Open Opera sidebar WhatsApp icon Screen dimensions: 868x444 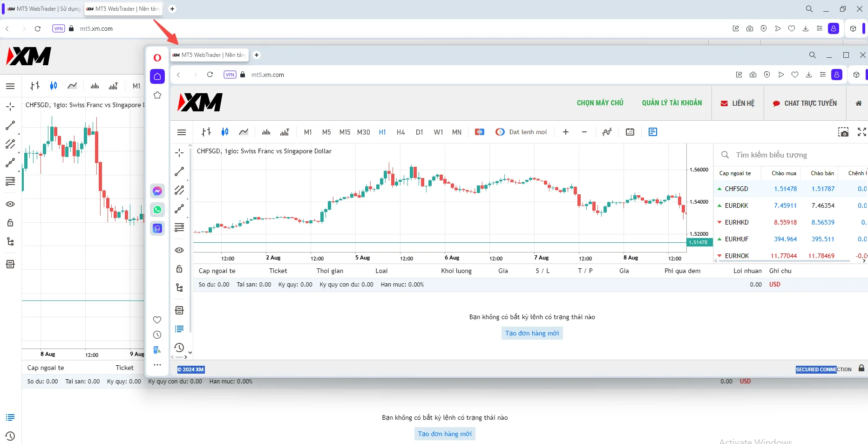tap(157, 210)
